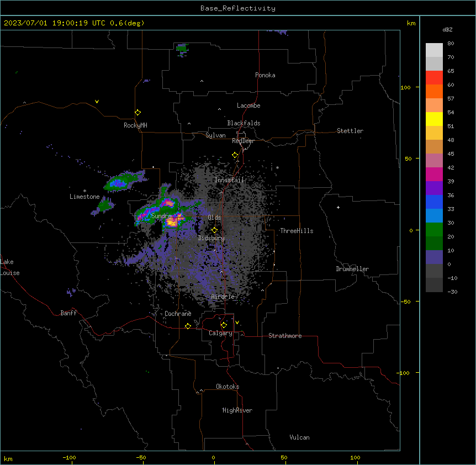Pick the orange 57-60 dBZ legend swatch
476x465 pixels.
tap(434, 91)
